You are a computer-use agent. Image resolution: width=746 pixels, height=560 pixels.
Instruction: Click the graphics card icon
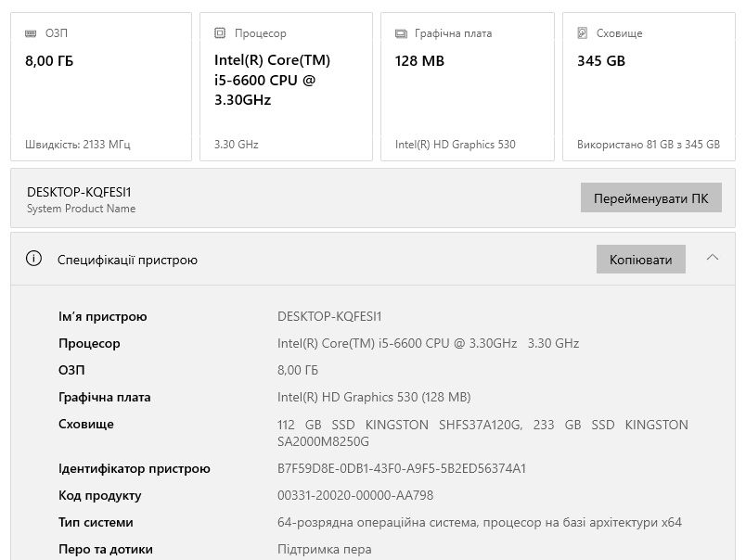pyautogui.click(x=401, y=33)
